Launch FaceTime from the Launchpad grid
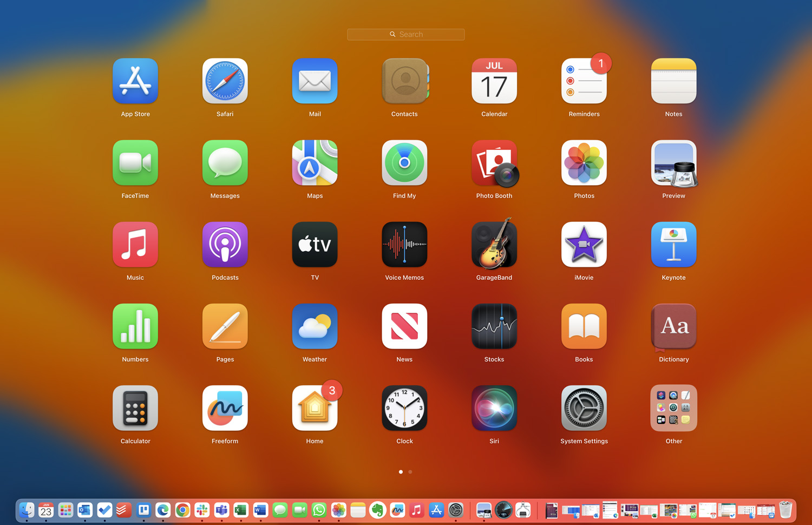812x525 pixels. 135,163
